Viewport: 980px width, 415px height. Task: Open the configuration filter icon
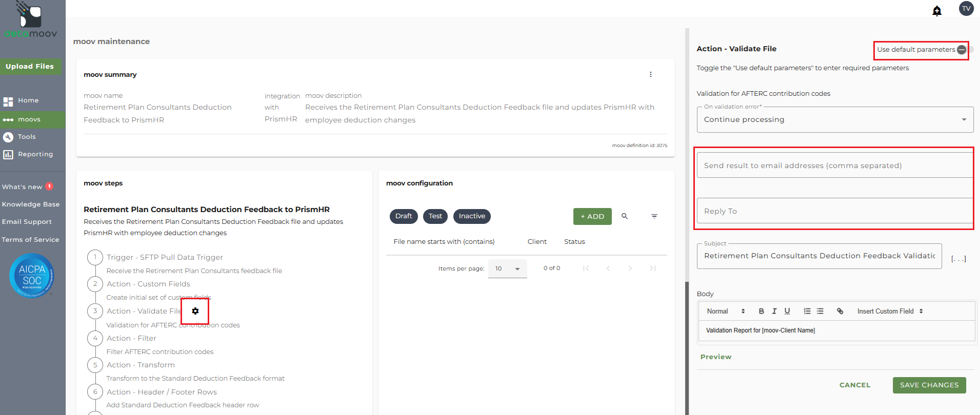tap(654, 216)
